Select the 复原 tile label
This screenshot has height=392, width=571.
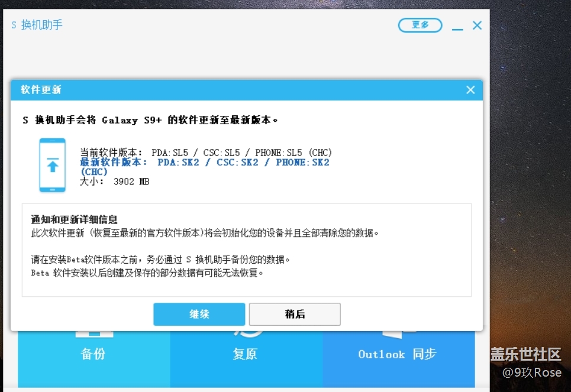[x=246, y=354]
